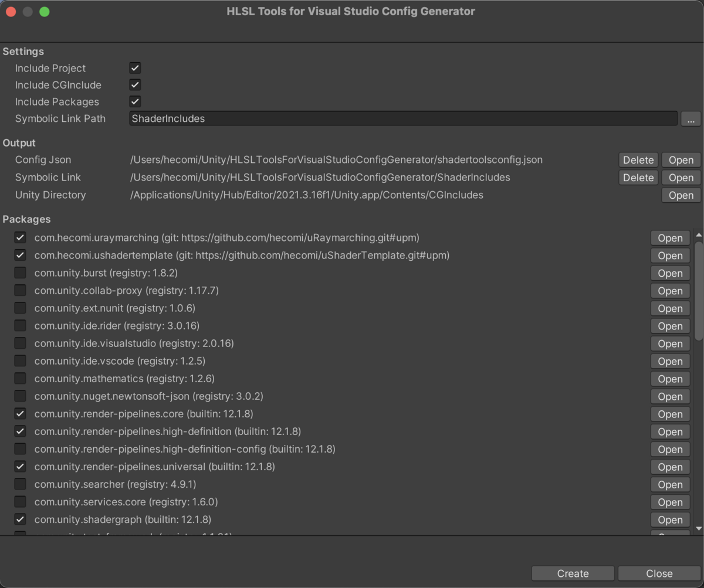
Task: Open the com.unity.render-pipelines.core package folder
Action: [670, 414]
